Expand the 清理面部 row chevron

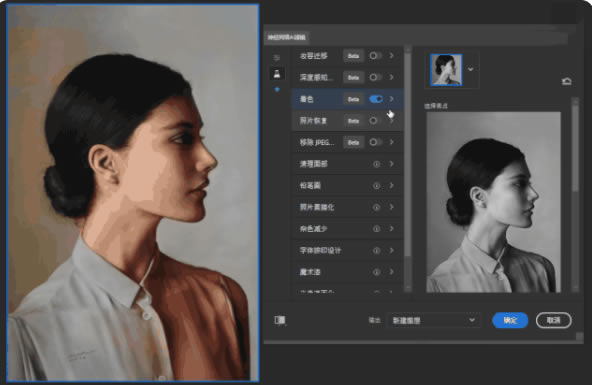pyautogui.click(x=392, y=164)
